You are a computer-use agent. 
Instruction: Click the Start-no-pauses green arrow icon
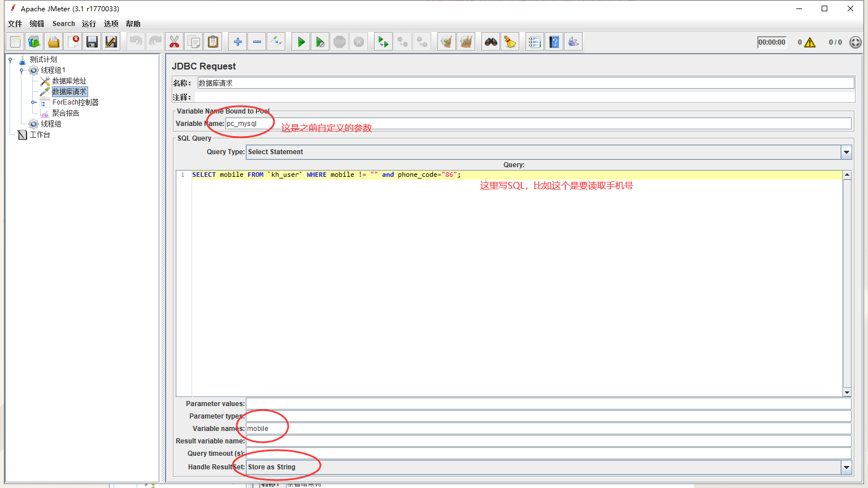tap(320, 41)
